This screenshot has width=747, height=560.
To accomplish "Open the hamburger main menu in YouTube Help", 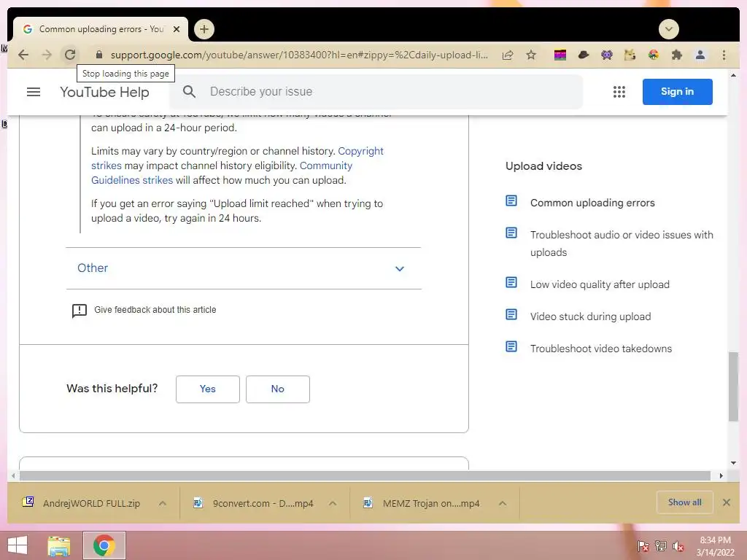I will click(34, 91).
